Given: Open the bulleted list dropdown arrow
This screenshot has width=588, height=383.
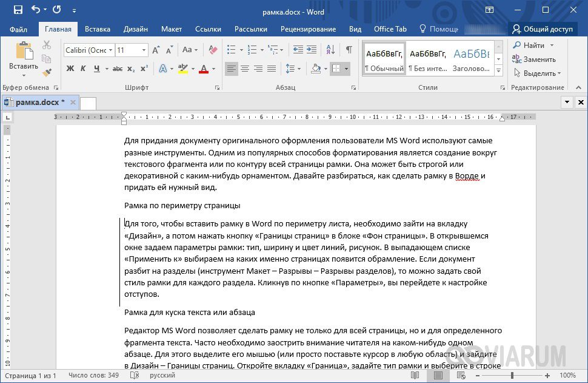Looking at the screenshot, I should [241, 50].
